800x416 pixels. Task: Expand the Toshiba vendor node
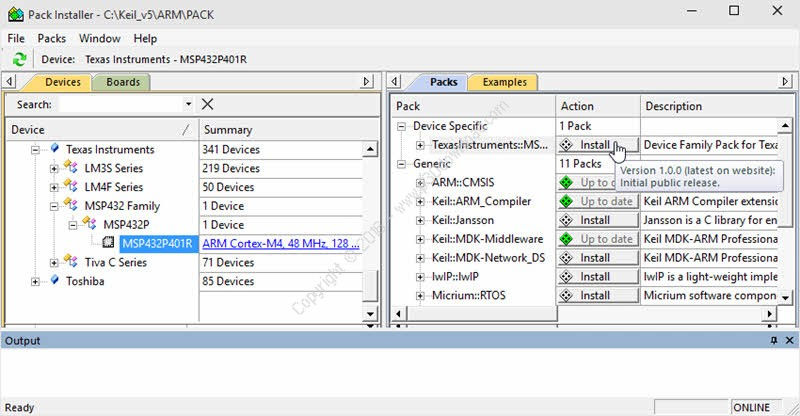click(x=35, y=281)
